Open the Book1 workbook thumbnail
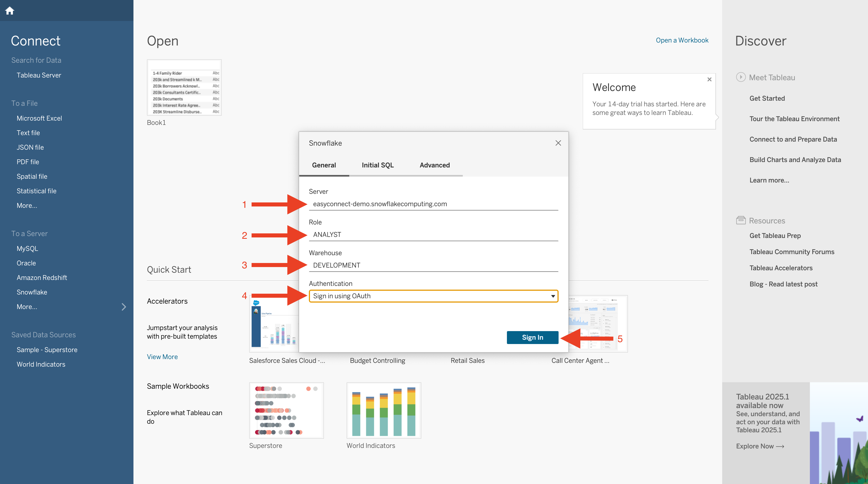The height and width of the screenshot is (484, 868). [x=184, y=88]
